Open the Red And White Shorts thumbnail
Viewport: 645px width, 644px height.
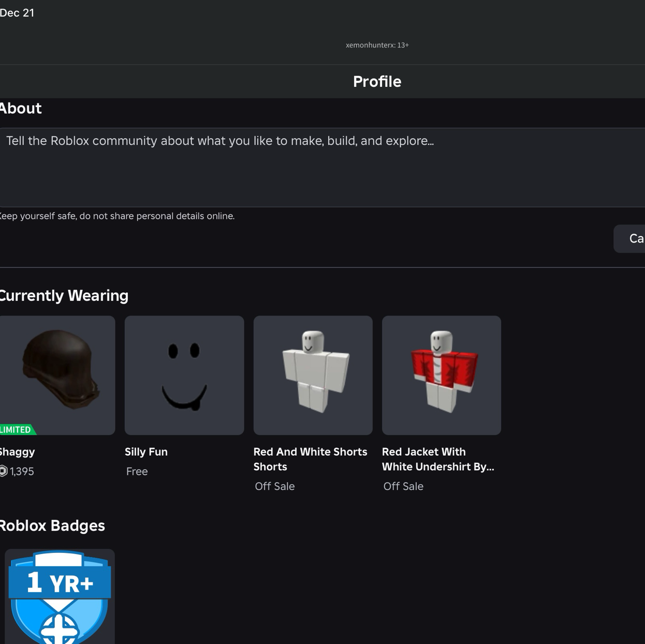tap(313, 375)
